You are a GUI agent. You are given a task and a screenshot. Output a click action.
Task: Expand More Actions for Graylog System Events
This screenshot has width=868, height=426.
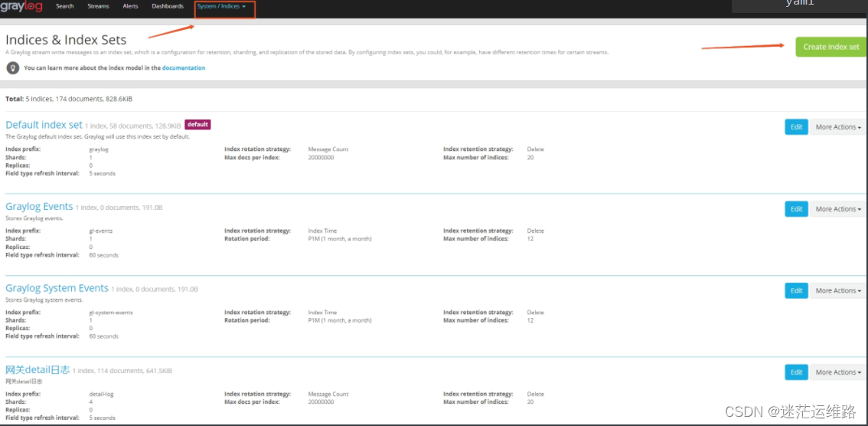point(838,290)
